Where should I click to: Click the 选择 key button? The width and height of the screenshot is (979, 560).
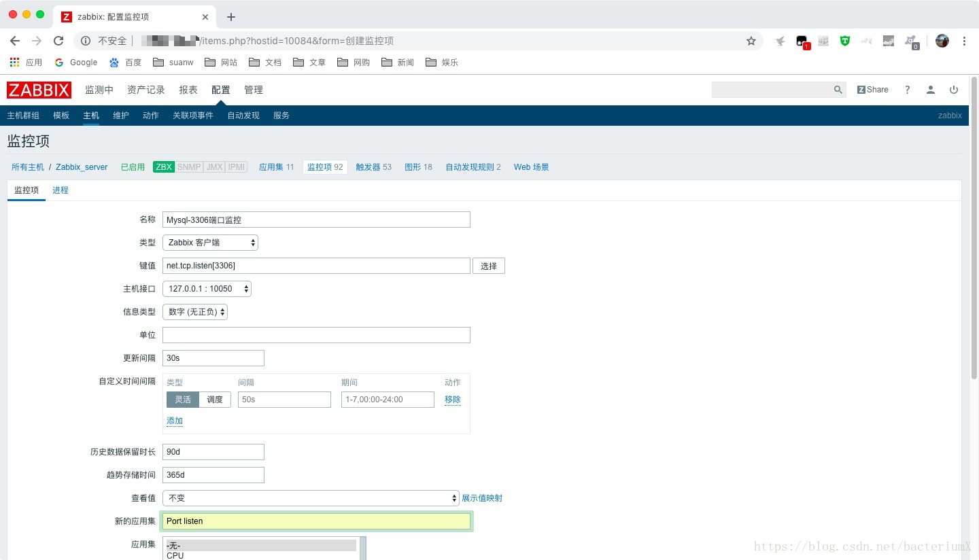coord(489,266)
